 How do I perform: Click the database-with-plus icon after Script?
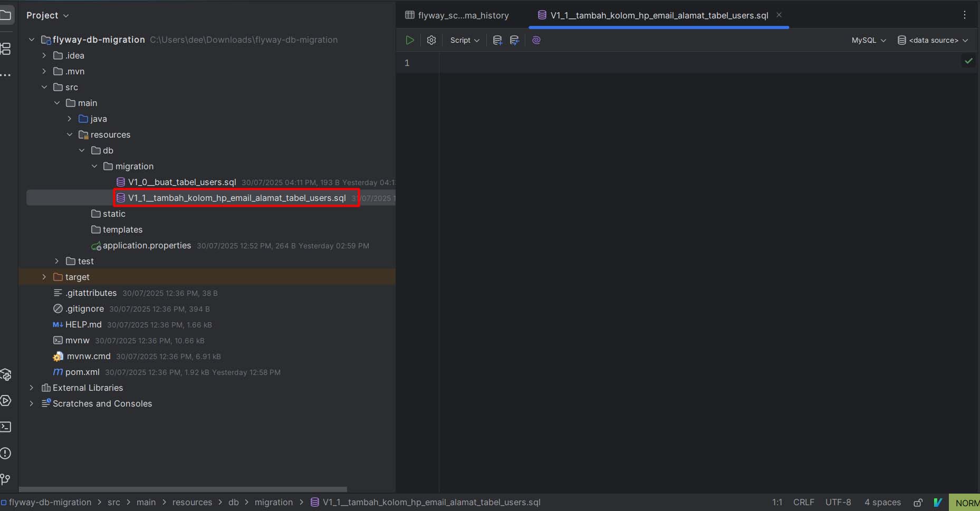(x=497, y=40)
